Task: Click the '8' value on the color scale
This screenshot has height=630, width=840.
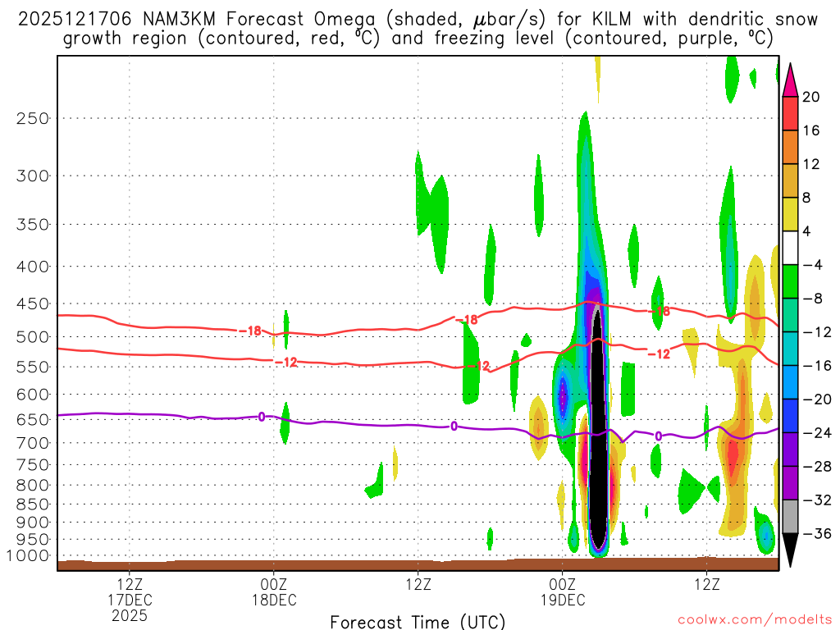Action: tap(807, 198)
